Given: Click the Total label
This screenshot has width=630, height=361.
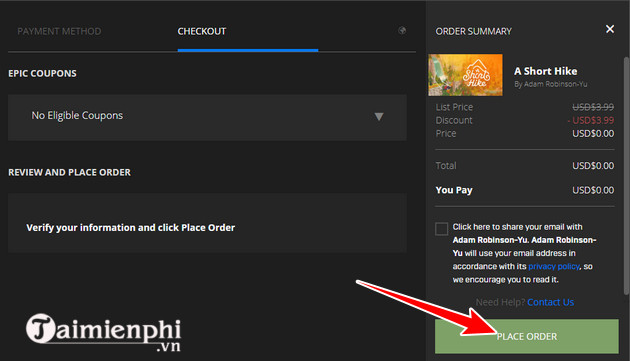Looking at the screenshot, I should pyautogui.click(x=446, y=166).
